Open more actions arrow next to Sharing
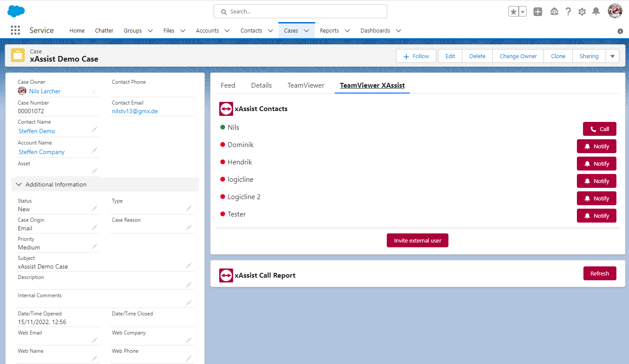The height and width of the screenshot is (364, 629). click(x=613, y=56)
